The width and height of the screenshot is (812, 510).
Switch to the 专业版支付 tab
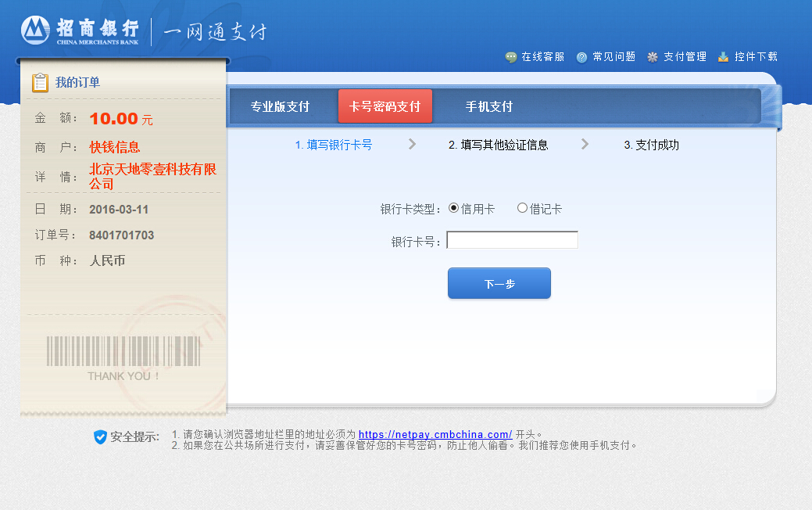[280, 106]
